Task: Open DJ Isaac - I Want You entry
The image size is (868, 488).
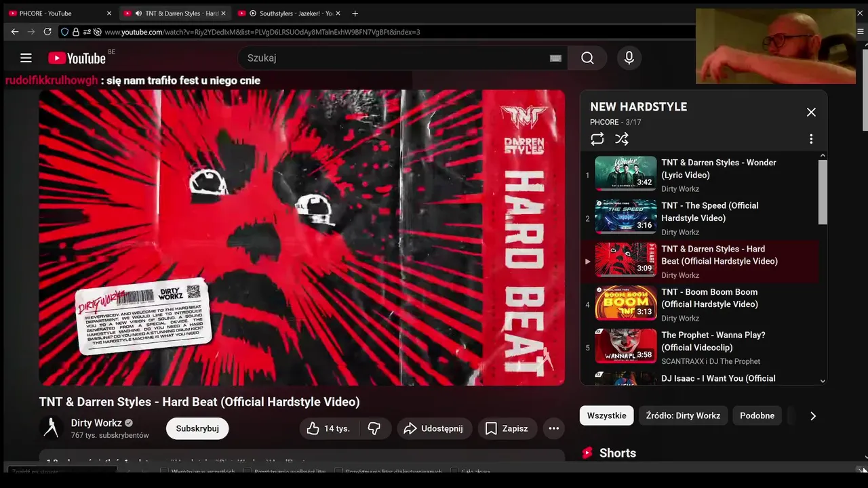Action: click(x=698, y=378)
